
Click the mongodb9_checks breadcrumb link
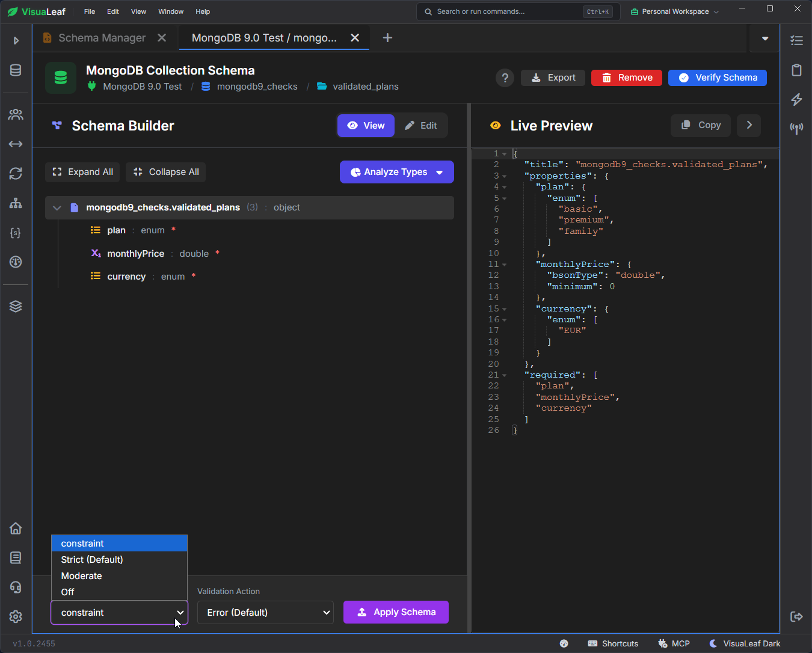pos(257,87)
